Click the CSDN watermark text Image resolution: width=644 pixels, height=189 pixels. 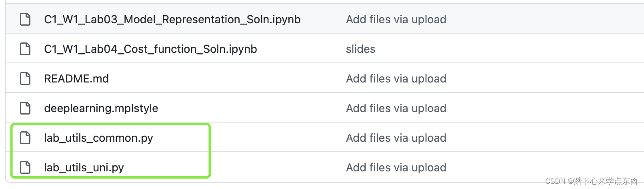click(591, 181)
